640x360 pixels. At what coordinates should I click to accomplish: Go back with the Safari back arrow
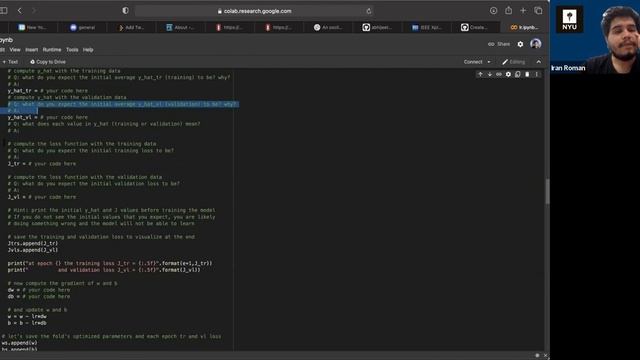coord(20,11)
